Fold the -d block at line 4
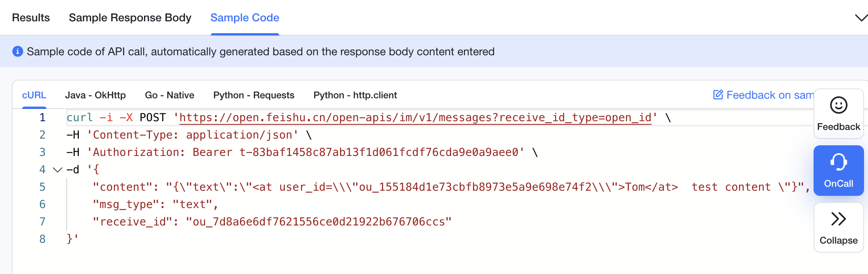 pyautogui.click(x=58, y=170)
